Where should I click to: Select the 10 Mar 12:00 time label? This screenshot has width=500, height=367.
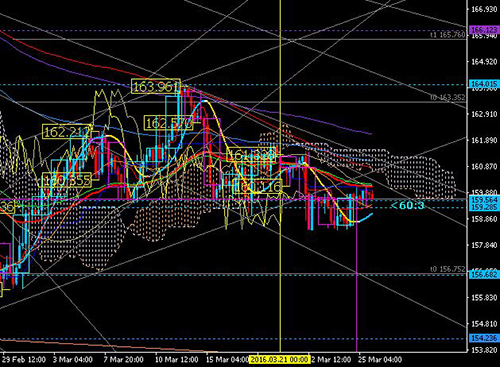click(176, 360)
